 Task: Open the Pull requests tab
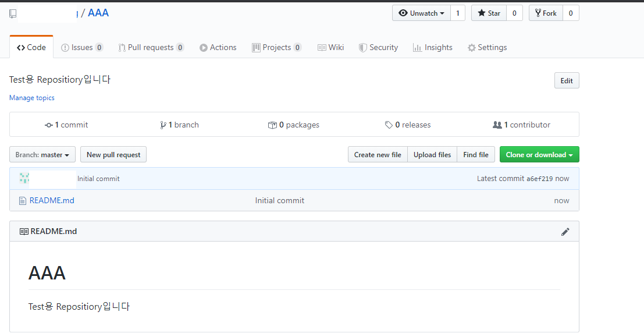click(x=151, y=47)
